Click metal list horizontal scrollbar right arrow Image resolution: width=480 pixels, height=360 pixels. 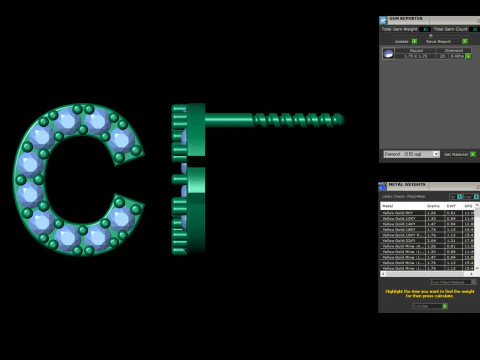471,274
